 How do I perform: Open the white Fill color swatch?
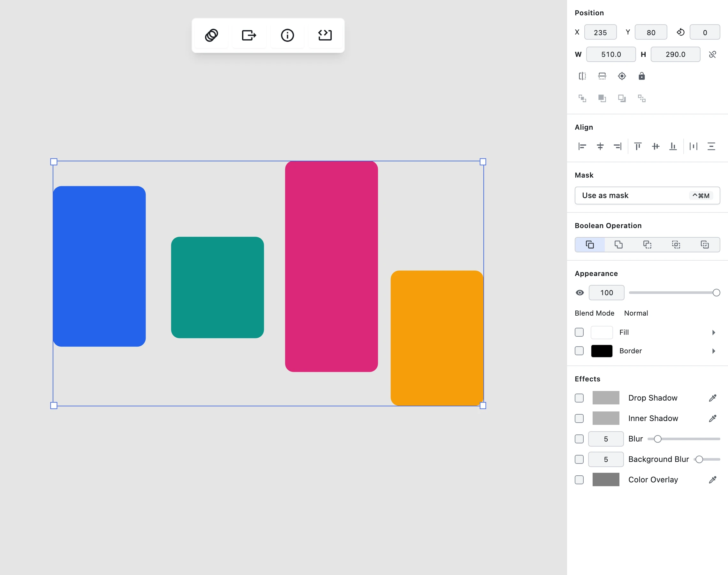click(602, 333)
